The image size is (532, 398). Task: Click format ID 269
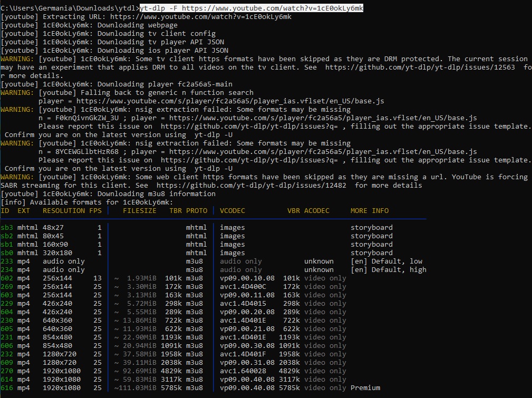click(x=7, y=287)
